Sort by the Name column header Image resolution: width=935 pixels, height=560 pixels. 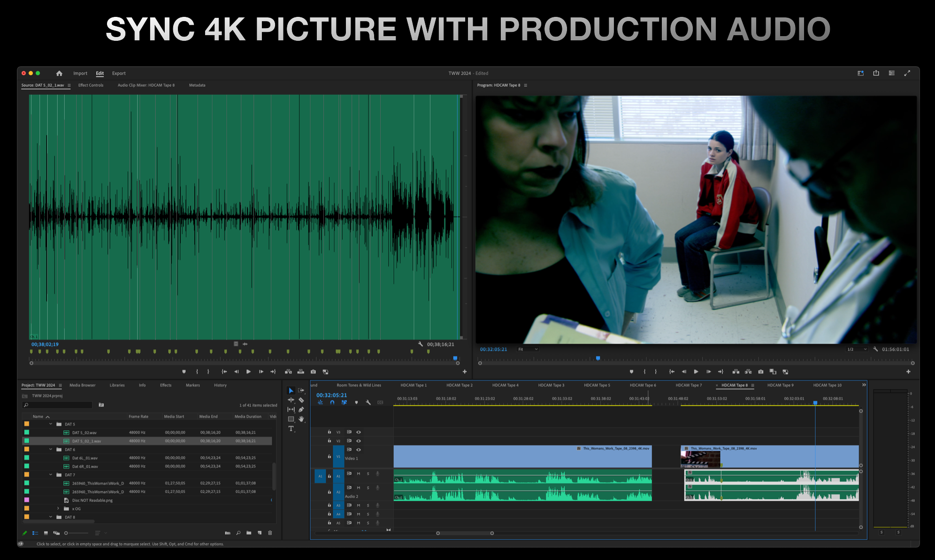pyautogui.click(x=38, y=416)
